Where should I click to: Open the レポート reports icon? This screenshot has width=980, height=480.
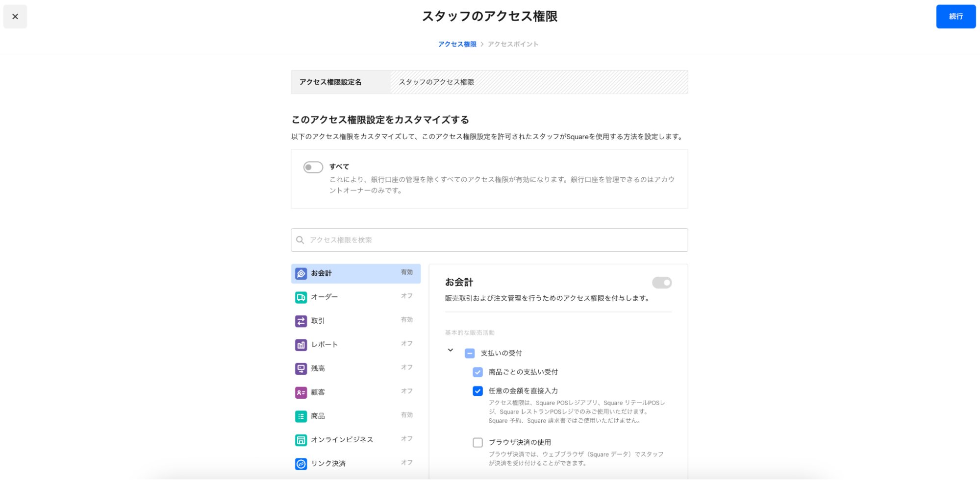301,344
